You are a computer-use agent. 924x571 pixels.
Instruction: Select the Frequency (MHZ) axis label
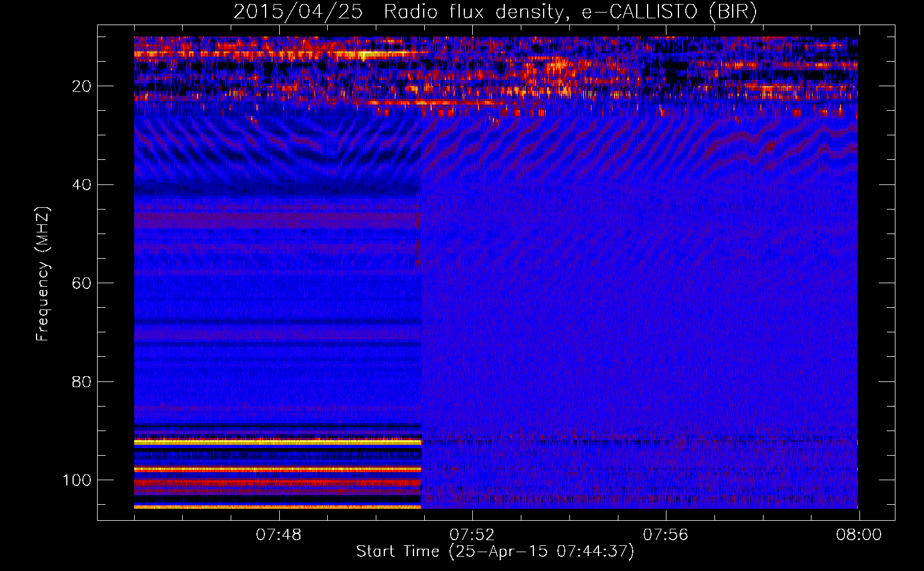click(43, 274)
